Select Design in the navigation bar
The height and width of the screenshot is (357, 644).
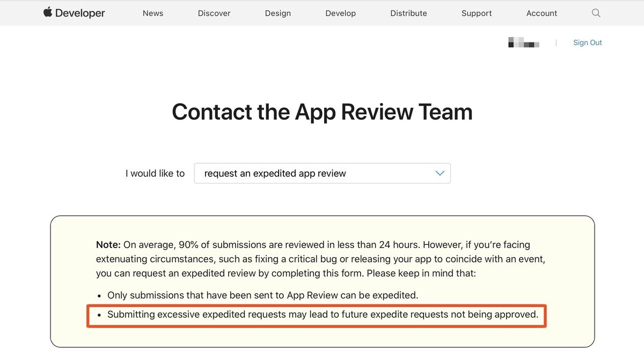click(x=278, y=13)
